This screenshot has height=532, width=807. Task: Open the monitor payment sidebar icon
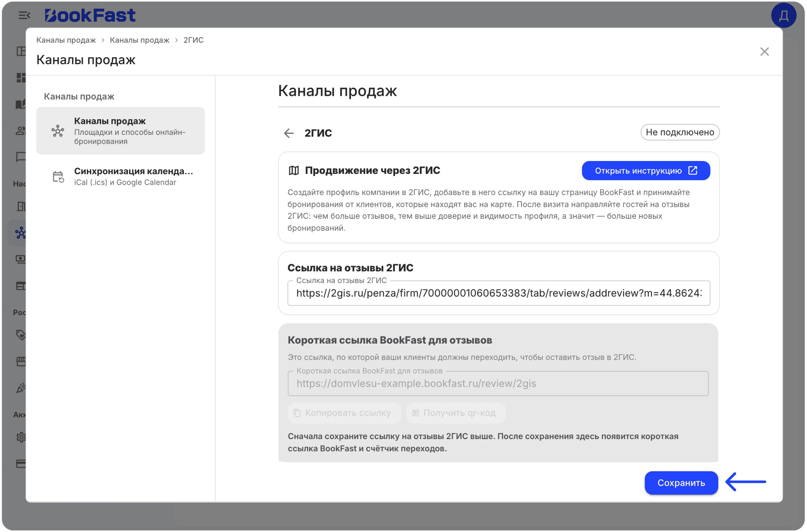coord(21,260)
